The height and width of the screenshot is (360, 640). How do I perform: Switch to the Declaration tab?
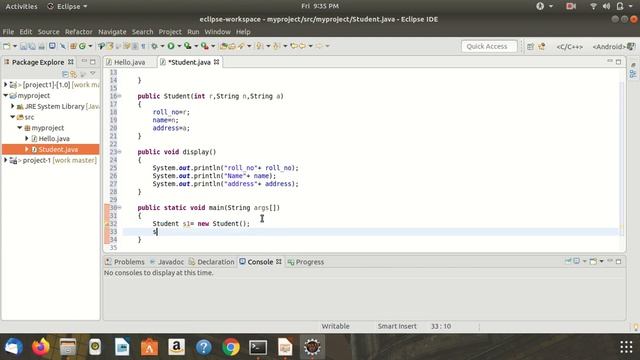(x=211, y=262)
